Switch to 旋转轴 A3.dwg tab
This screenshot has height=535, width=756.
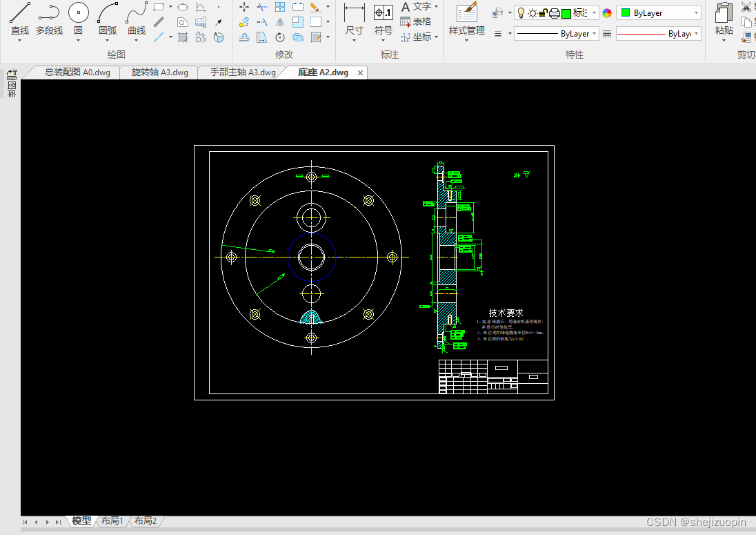pos(159,72)
